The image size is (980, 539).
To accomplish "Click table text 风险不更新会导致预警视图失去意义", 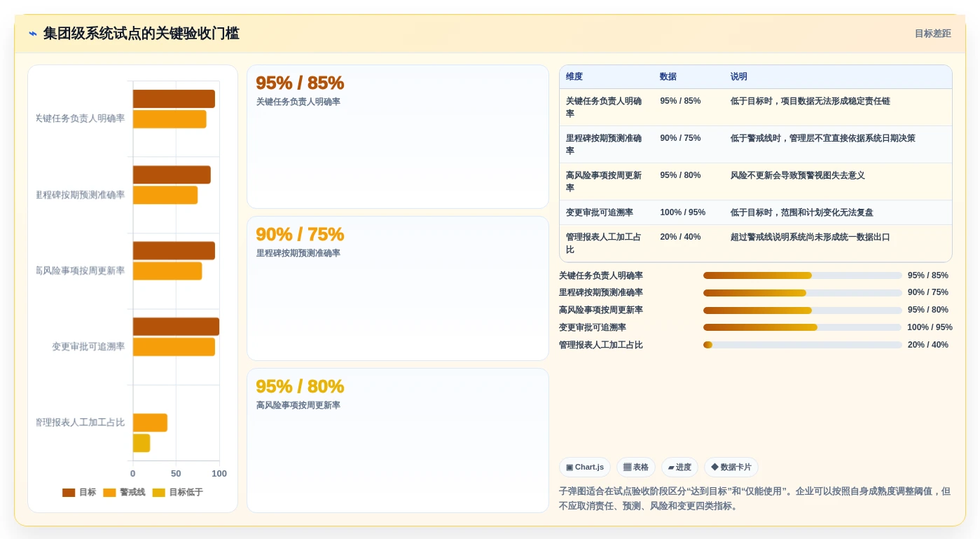I will pos(798,175).
